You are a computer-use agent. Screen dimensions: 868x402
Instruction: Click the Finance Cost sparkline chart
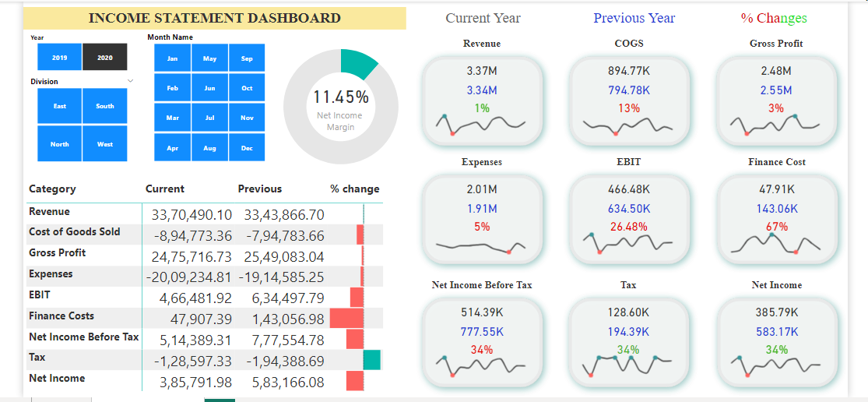776,245
